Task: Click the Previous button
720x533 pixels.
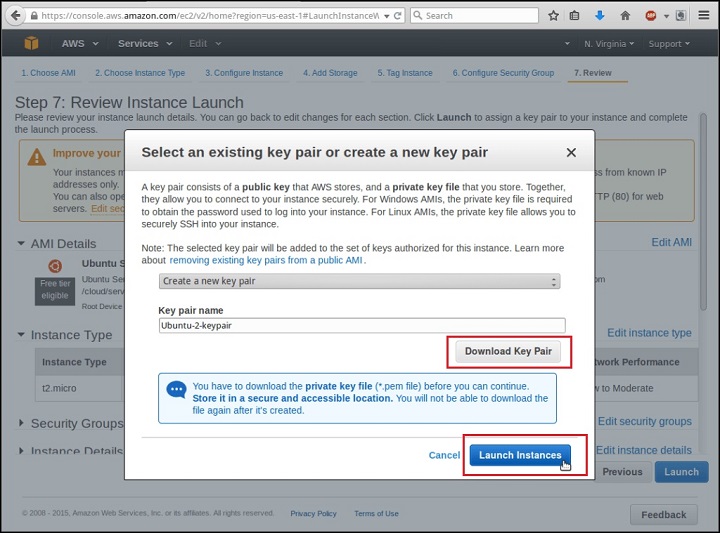Action: click(622, 472)
